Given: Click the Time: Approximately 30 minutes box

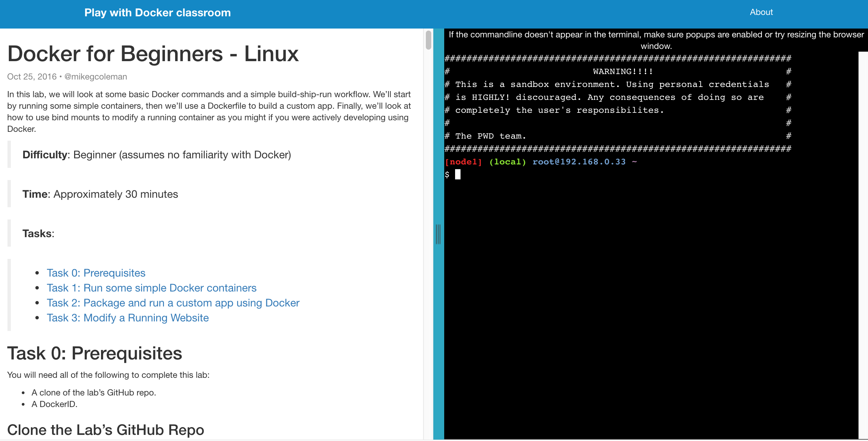Looking at the screenshot, I should 100,194.
